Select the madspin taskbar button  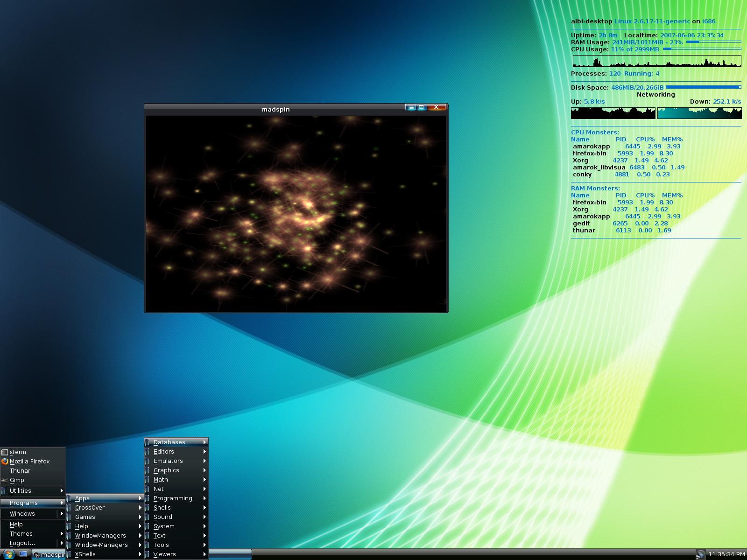tap(49, 554)
